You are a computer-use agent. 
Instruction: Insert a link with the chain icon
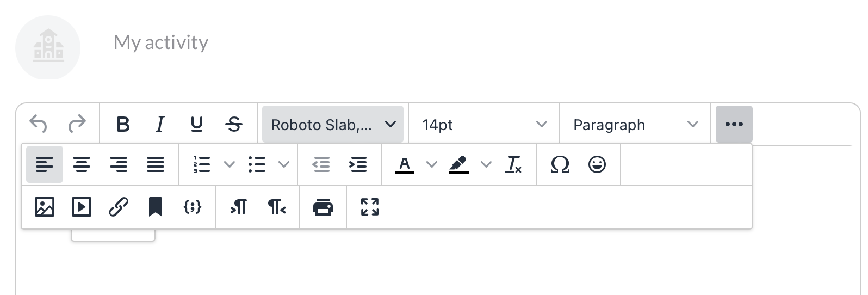(x=119, y=207)
